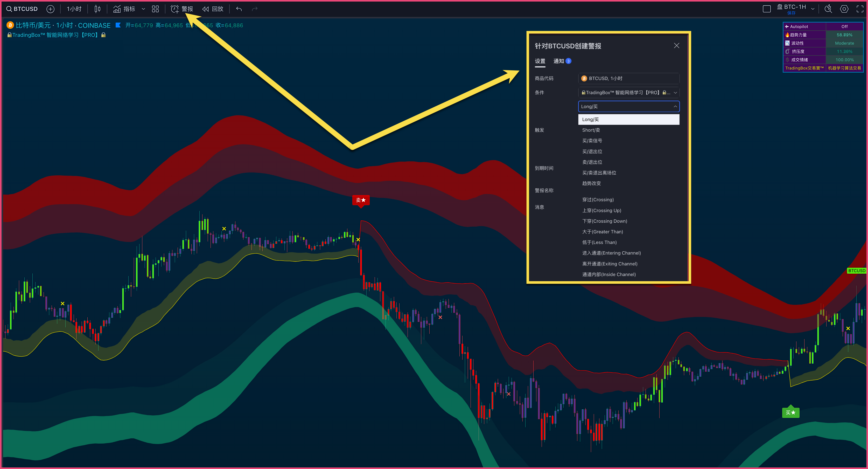
Task: Choose Short/卖 from the condition list
Action: click(591, 130)
